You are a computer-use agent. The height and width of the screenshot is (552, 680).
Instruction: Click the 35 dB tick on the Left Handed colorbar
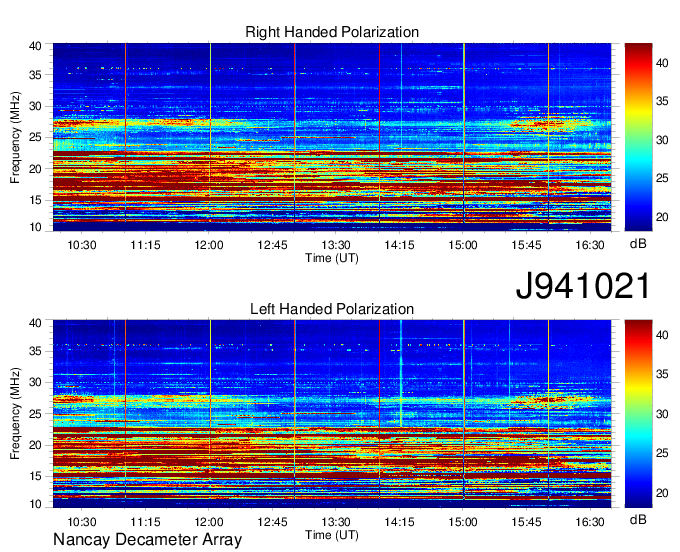(x=662, y=374)
